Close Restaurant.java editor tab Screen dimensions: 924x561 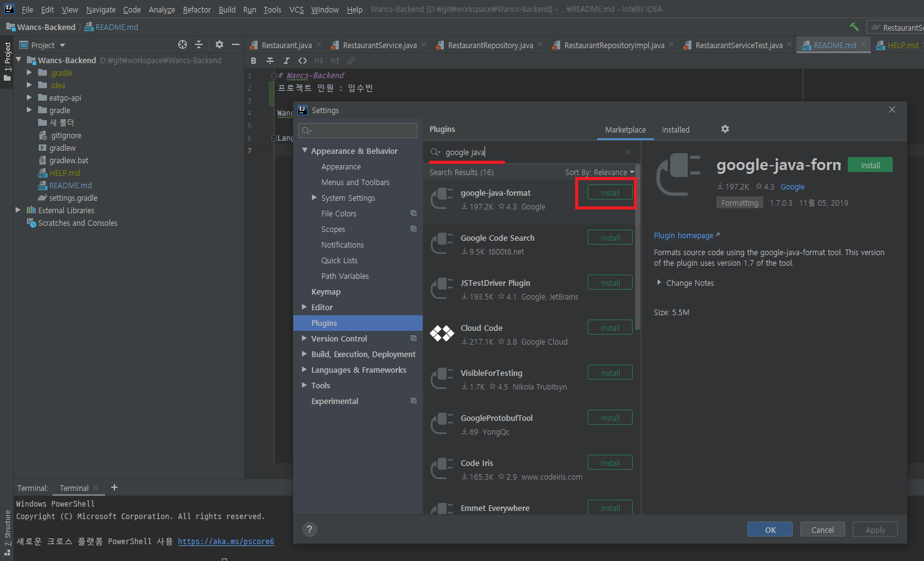[319, 44]
